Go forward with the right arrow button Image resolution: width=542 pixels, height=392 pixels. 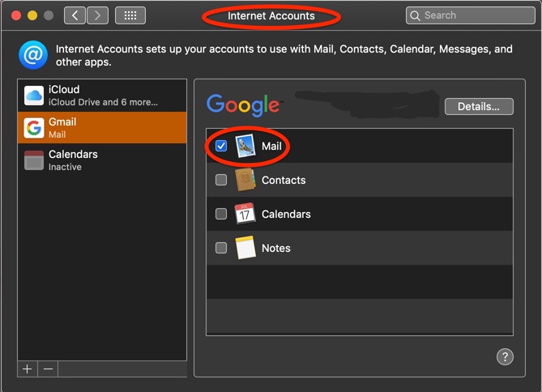point(97,15)
